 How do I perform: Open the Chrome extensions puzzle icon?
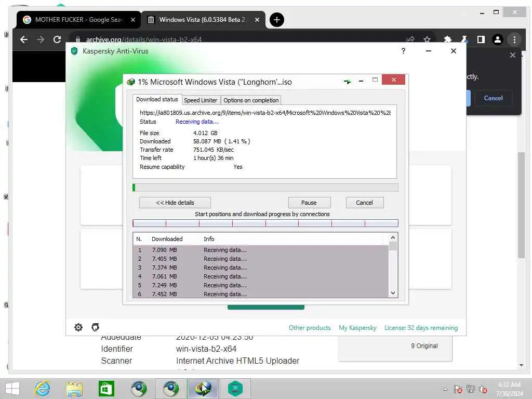coord(447,39)
